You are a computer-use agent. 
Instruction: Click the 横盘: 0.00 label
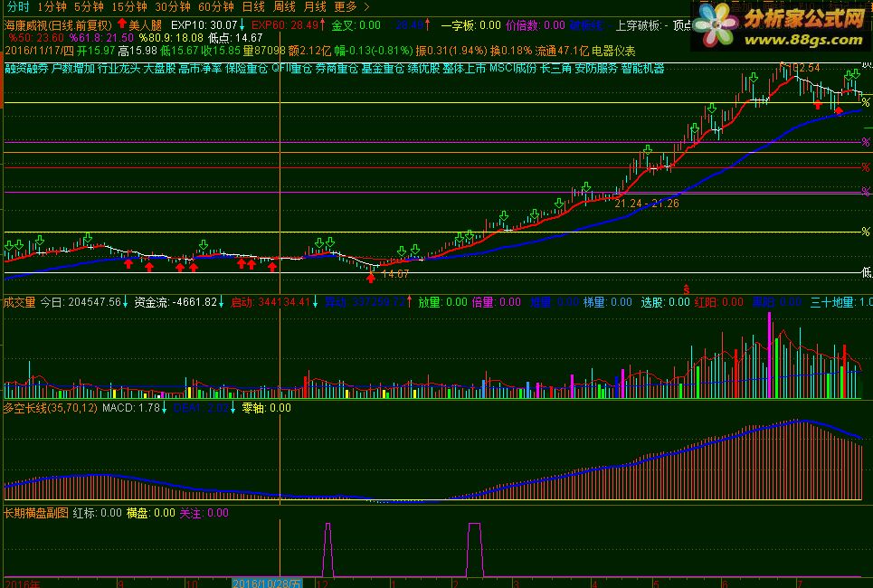coord(151,513)
